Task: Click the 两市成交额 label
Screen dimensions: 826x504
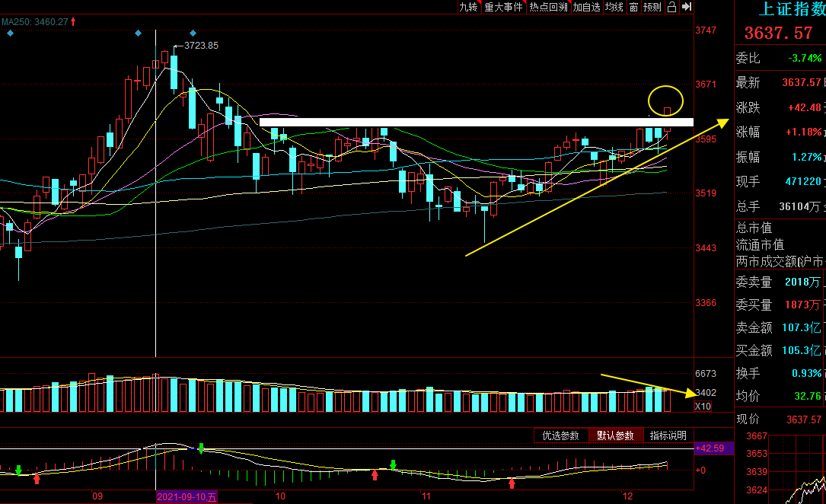Action: click(766, 261)
